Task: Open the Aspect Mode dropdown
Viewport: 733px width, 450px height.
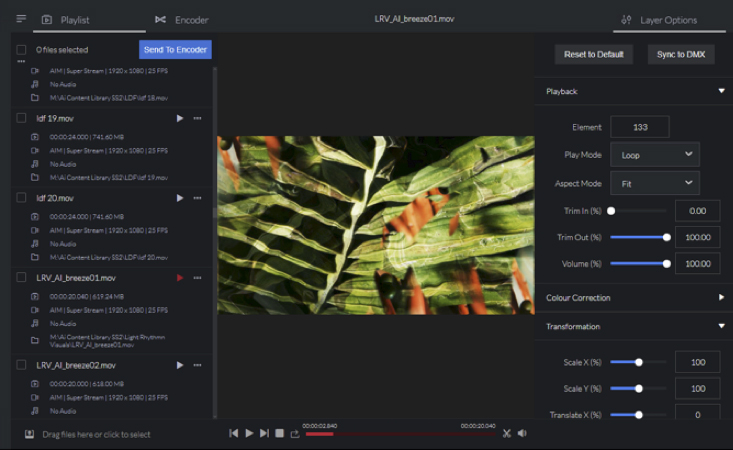Action: [x=655, y=184]
